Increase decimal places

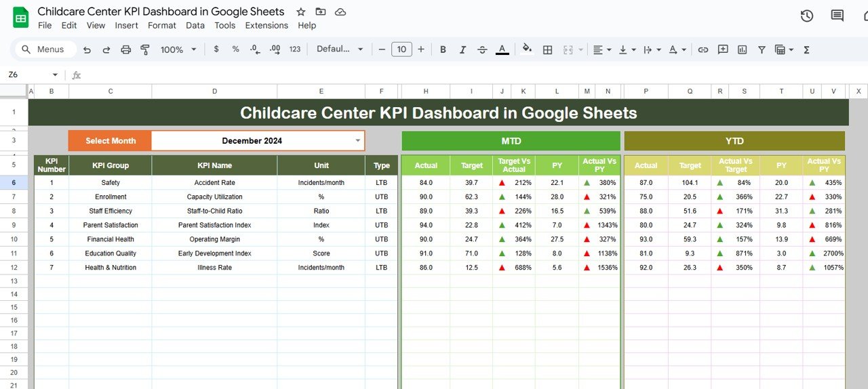click(275, 49)
